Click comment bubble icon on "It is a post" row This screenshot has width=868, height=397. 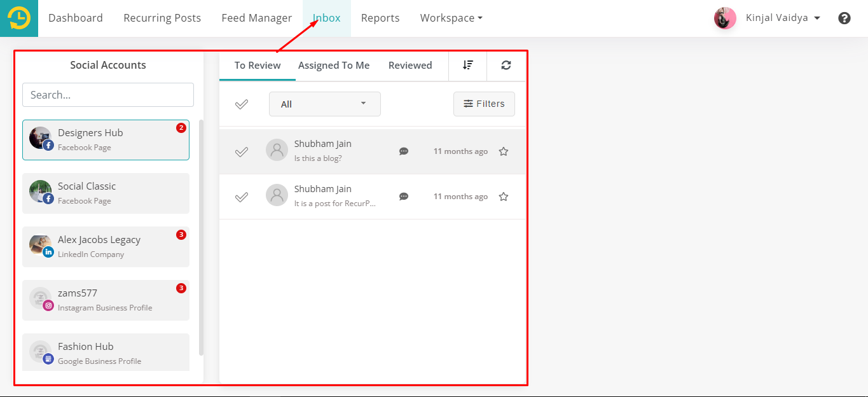tap(404, 197)
